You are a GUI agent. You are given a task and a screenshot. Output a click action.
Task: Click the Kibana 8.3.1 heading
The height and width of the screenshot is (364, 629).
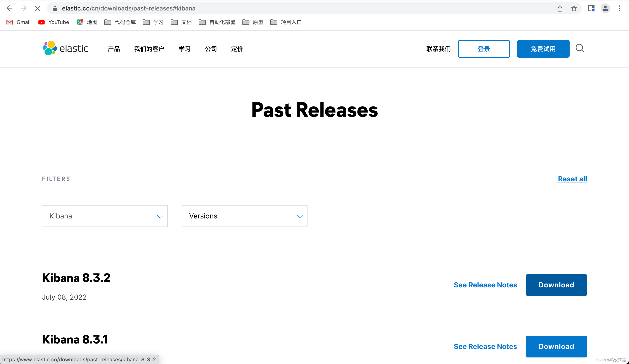(x=75, y=339)
